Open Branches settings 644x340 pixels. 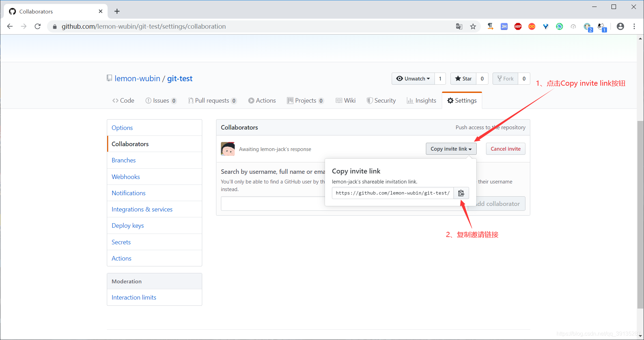coord(155,160)
